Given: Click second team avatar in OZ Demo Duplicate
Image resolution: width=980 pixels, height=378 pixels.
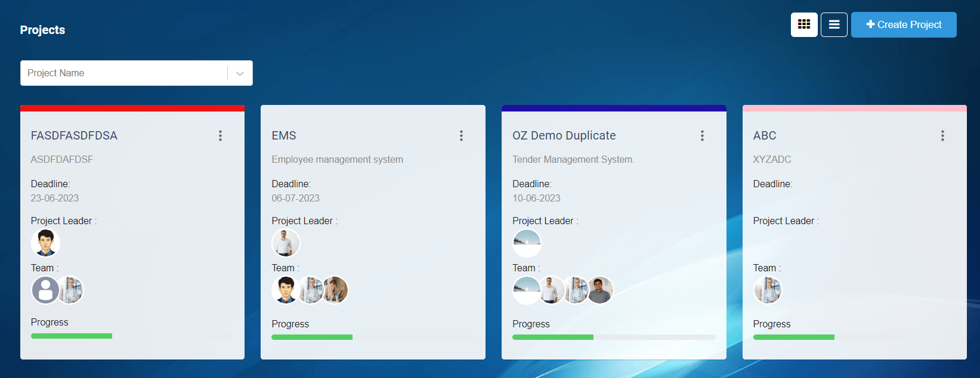Looking at the screenshot, I should click(x=552, y=290).
